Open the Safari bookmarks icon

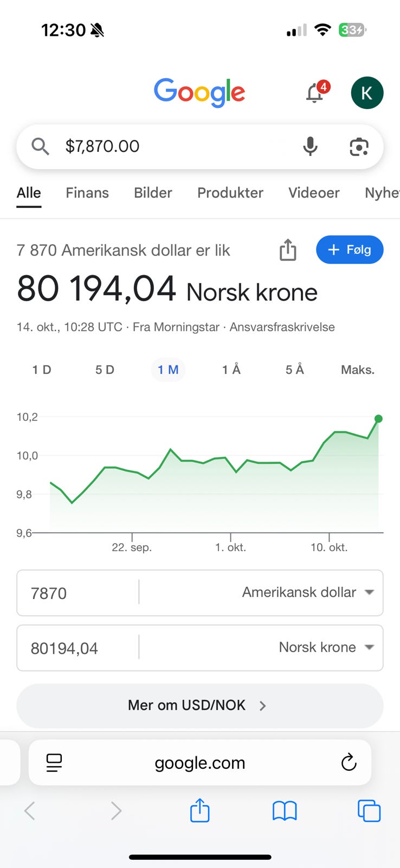point(285,811)
